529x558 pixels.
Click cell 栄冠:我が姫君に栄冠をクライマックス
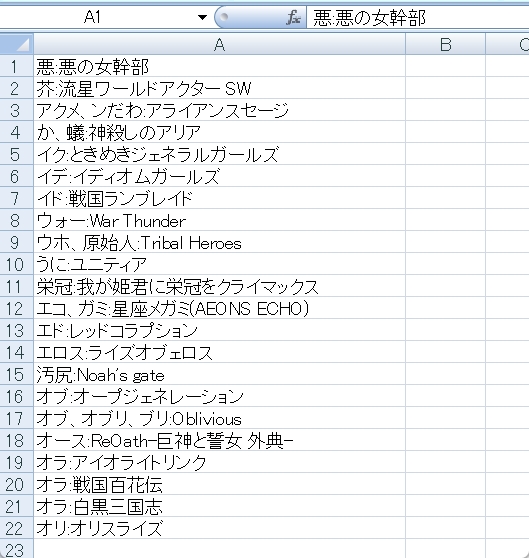[x=219, y=286]
